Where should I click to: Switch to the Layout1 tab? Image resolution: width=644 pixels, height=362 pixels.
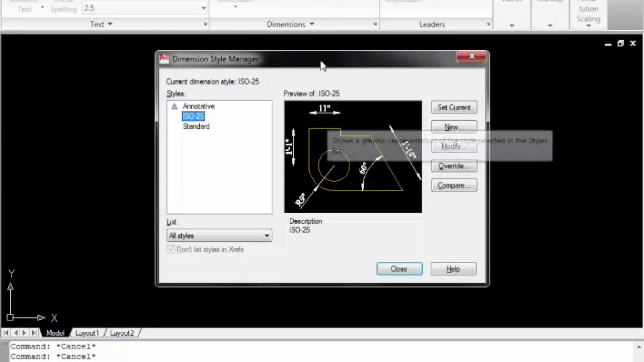87,333
